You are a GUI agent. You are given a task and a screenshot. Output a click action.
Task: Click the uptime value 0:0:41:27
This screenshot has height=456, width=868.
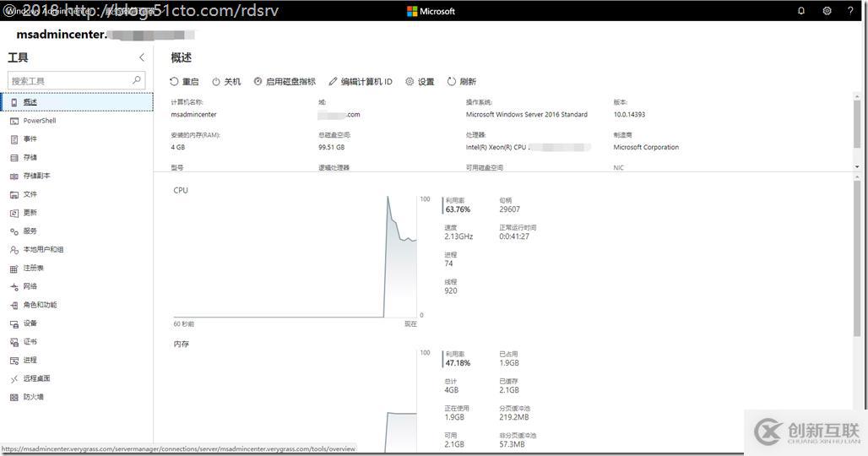pos(514,236)
